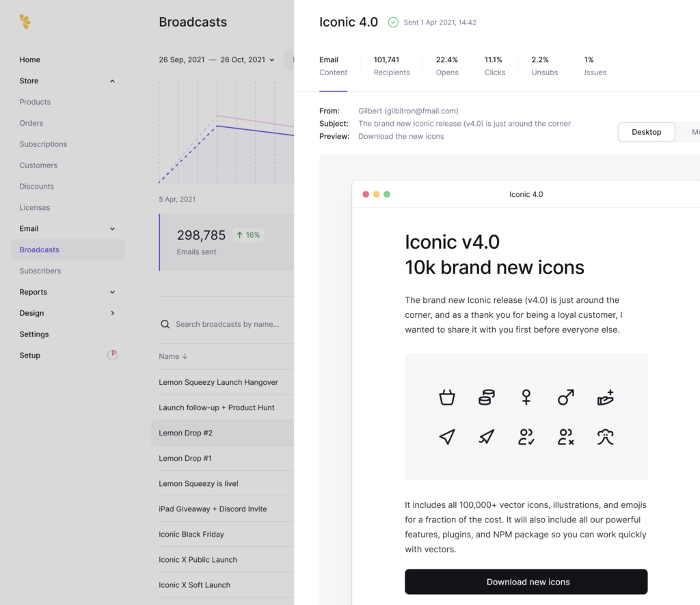Viewport: 700px width, 605px height.
Task: Click the red window dot in preview
Action: tap(366, 194)
